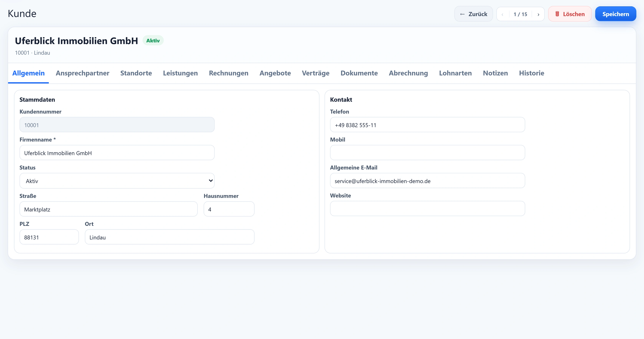Open the Ansprechpartner tab

82,73
